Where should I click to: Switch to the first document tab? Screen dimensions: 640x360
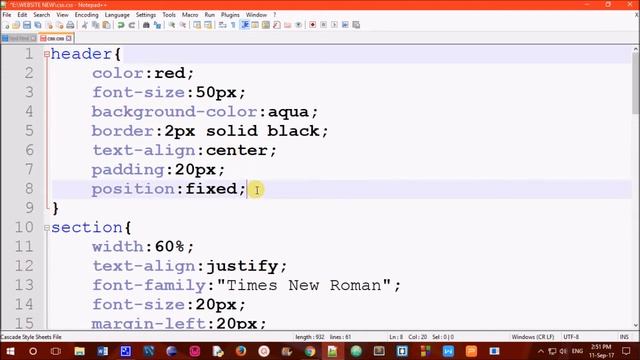19,38
